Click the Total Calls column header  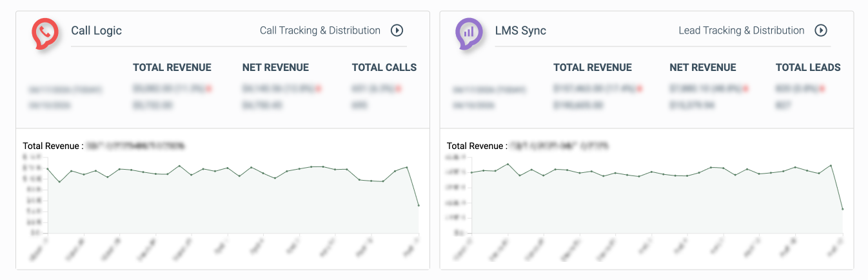pos(384,67)
